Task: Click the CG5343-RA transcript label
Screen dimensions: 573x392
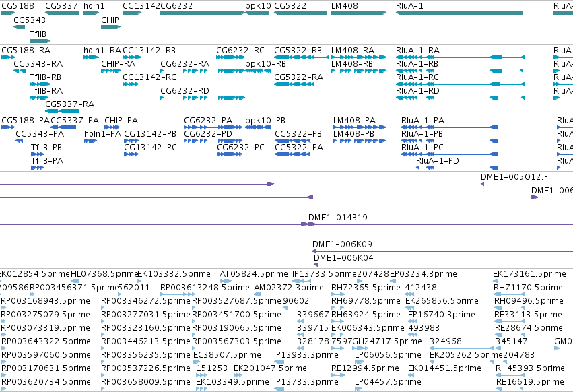Action: point(38,63)
